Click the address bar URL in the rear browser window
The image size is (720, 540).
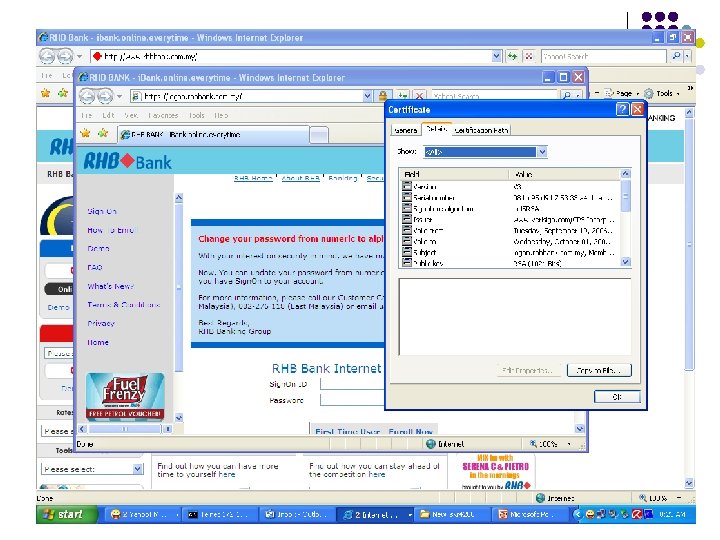coord(151,56)
